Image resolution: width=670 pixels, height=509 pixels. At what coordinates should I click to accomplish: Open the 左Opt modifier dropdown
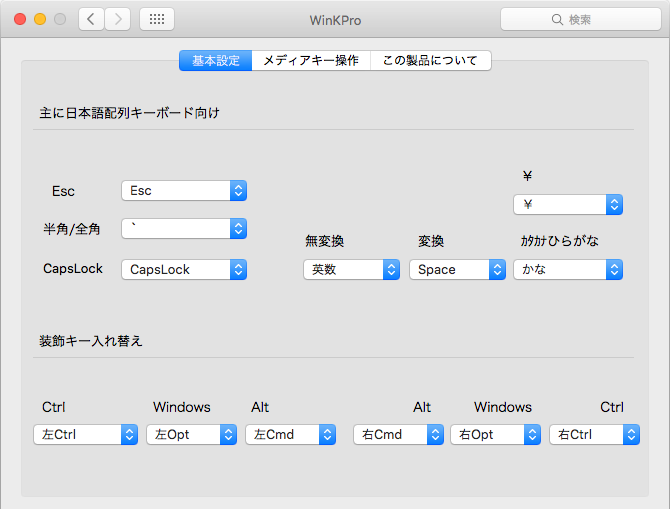[x=191, y=435]
